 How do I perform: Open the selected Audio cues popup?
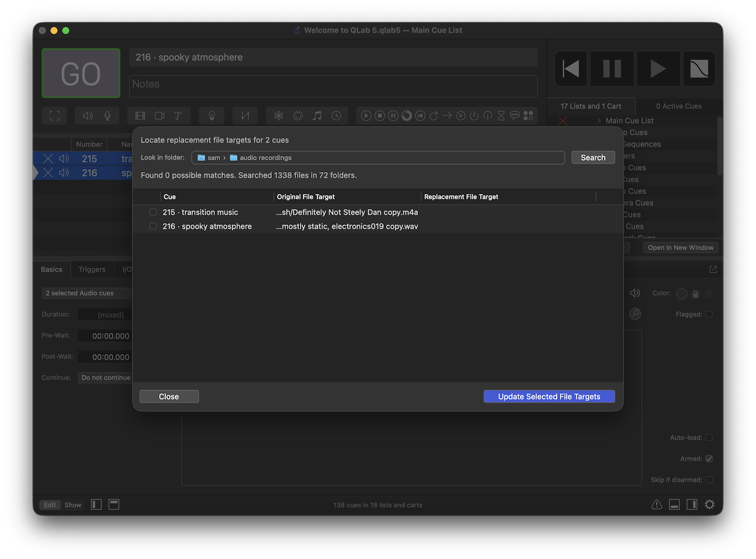(87, 293)
